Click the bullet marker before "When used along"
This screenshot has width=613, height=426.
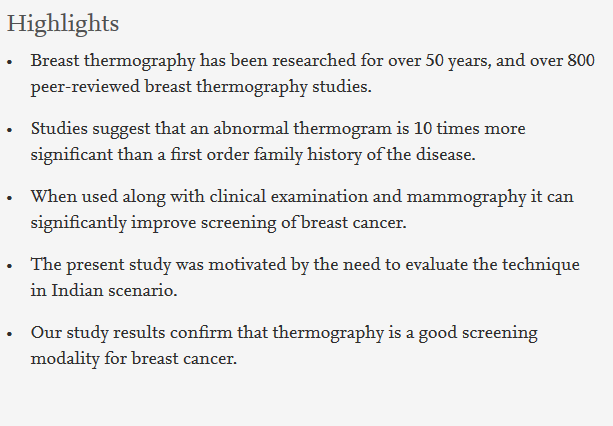[x=9, y=198]
